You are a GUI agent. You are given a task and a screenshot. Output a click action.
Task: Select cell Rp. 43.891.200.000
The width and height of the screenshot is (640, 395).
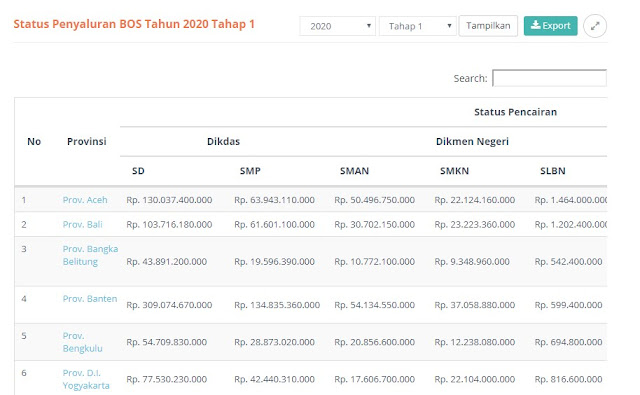167,262
